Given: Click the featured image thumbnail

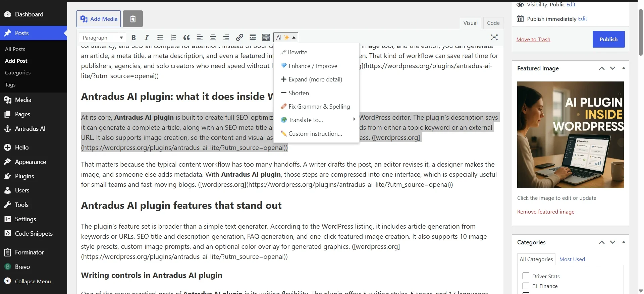Looking at the screenshot, I should 571,135.
